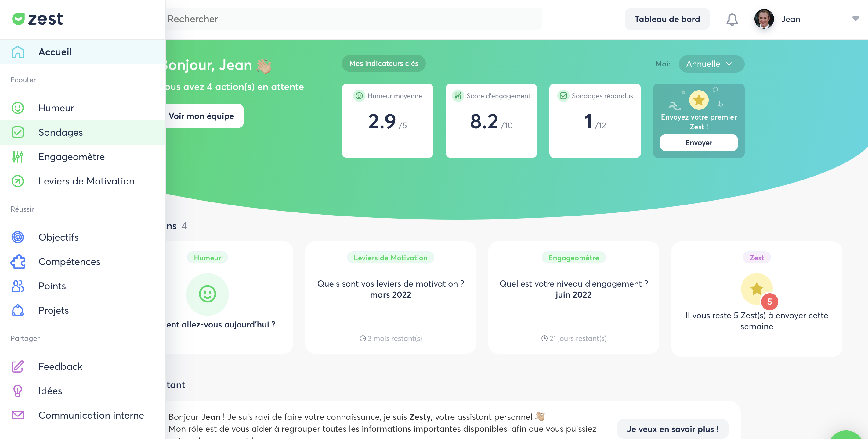Screen dimensions: 868x439
Task: Click the notification bell icon
Action: coord(732,20)
